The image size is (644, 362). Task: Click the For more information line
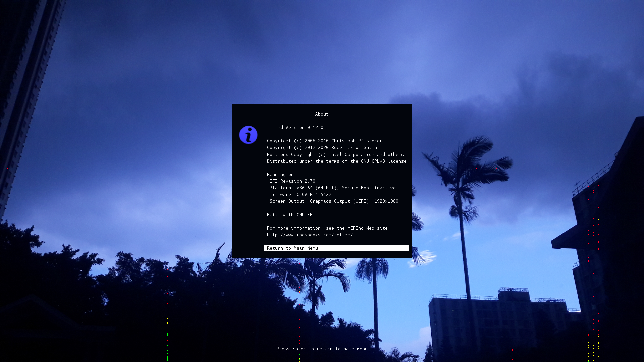pos(328,228)
